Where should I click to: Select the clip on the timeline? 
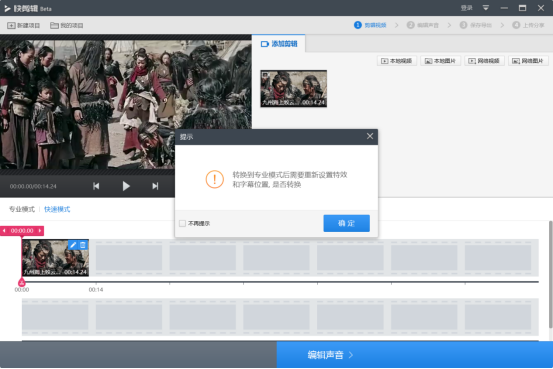pyautogui.click(x=55, y=258)
